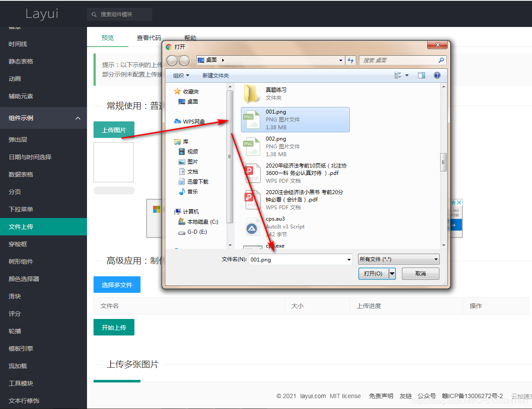The height and width of the screenshot is (409, 532).
Task: Click 取消 in the file dialog
Action: click(421, 274)
